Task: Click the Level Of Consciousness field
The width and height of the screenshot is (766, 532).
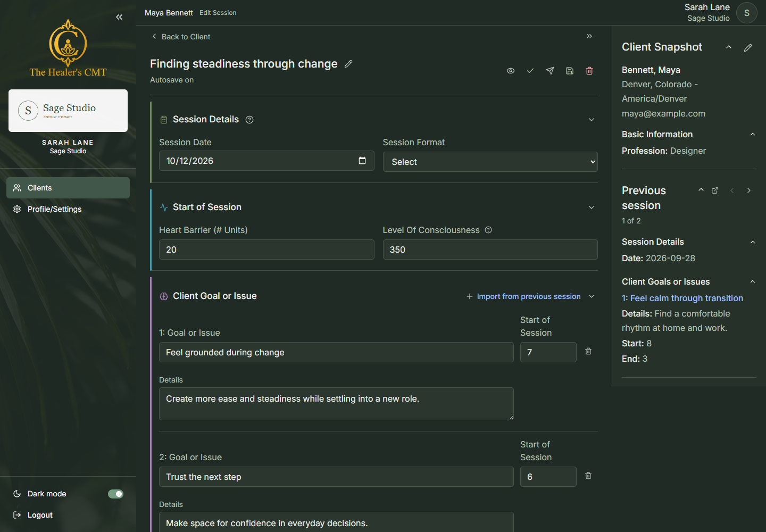Action: click(x=490, y=250)
